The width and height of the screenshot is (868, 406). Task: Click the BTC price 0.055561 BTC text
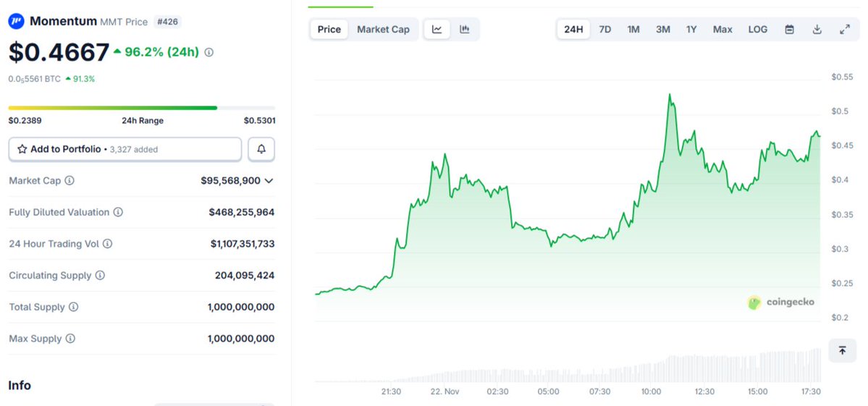click(x=34, y=79)
